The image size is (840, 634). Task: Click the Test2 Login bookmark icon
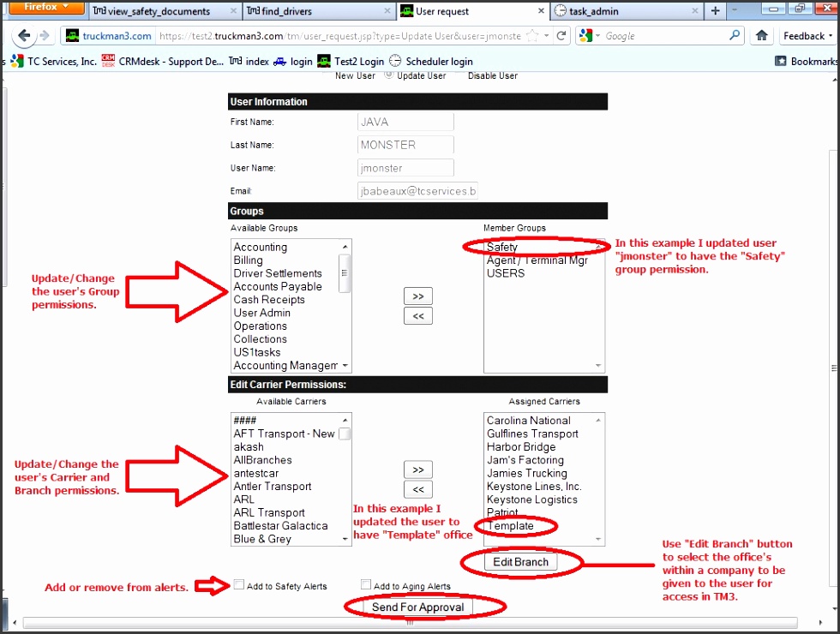tap(323, 61)
